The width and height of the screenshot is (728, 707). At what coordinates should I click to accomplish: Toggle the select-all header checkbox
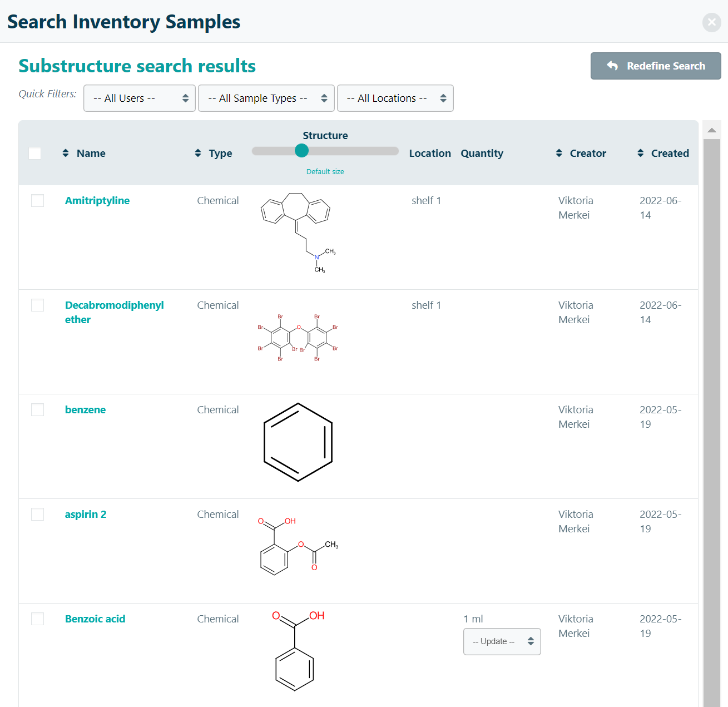pos(35,153)
